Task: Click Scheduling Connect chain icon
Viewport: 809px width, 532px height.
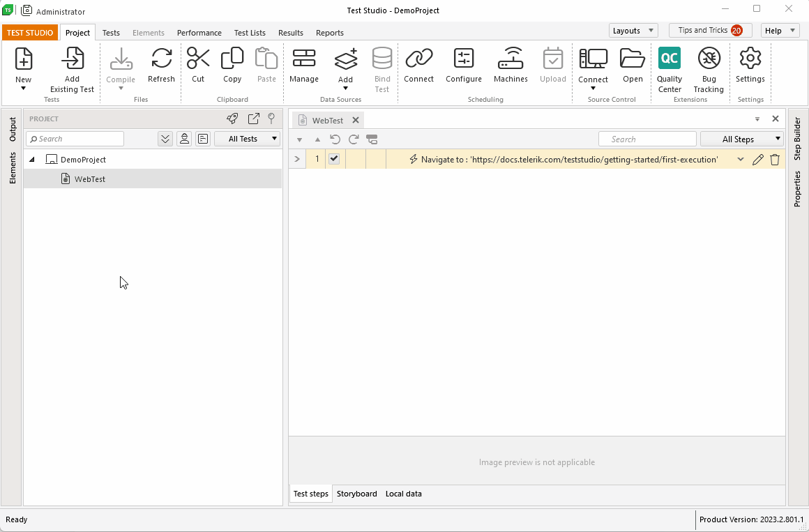Action: (419, 59)
